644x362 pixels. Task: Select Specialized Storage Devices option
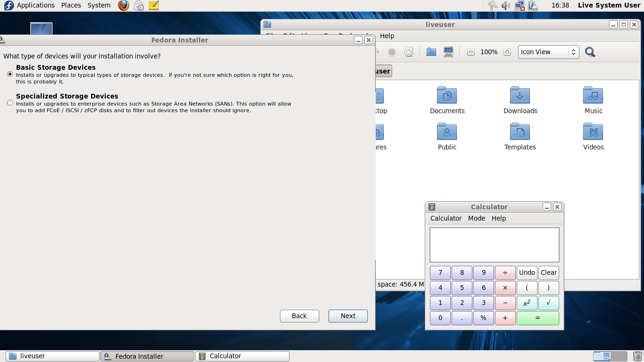pos(10,103)
